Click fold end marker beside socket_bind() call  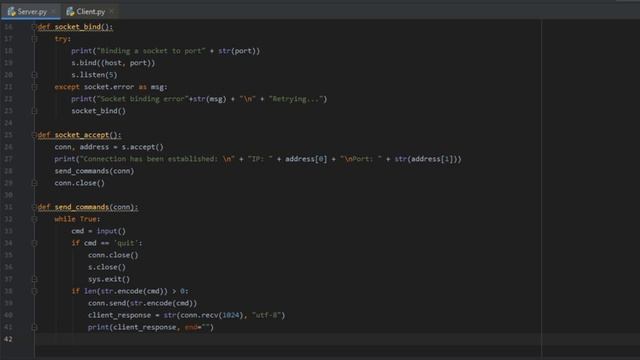click(x=34, y=111)
